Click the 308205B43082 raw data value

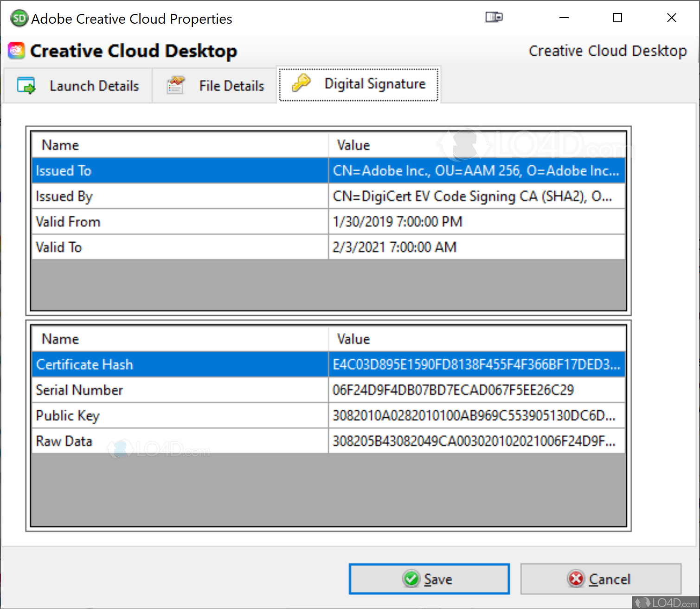click(477, 441)
